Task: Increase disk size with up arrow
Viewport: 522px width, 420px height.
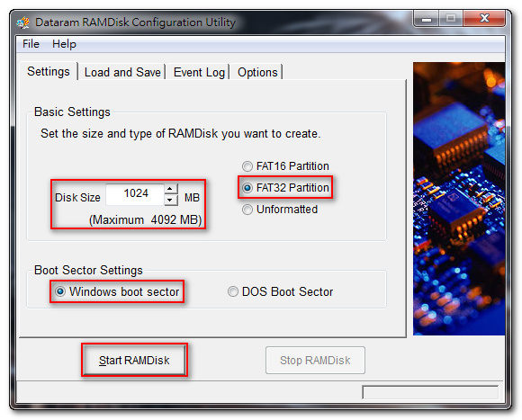Action: pos(170,189)
